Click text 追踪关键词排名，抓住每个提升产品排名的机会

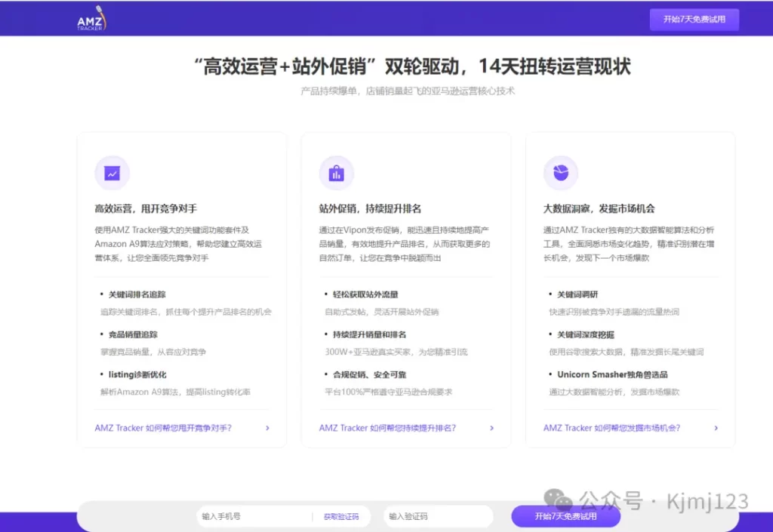pyautogui.click(x=186, y=312)
